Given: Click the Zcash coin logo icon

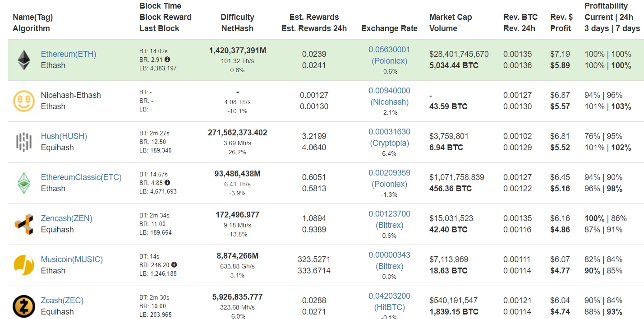Looking at the screenshot, I should coord(23,306).
